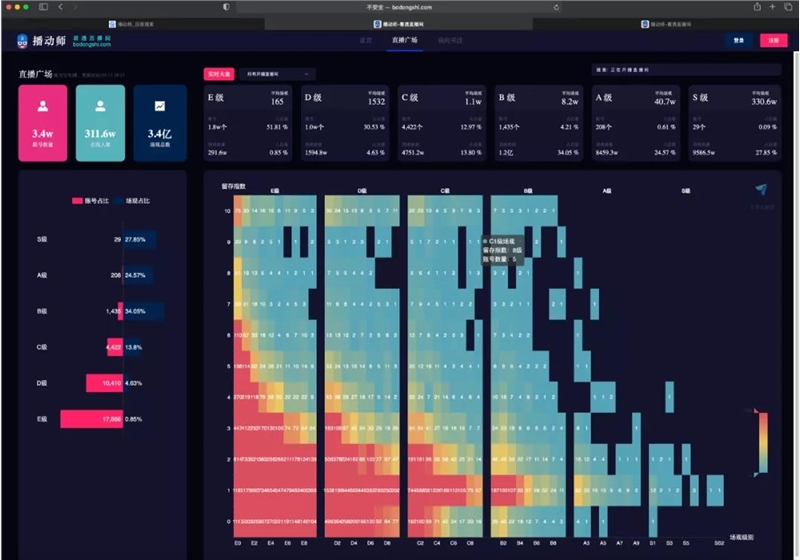800x560 pixels.
Task: Click the pink 注册 register button
Action: coord(772,41)
